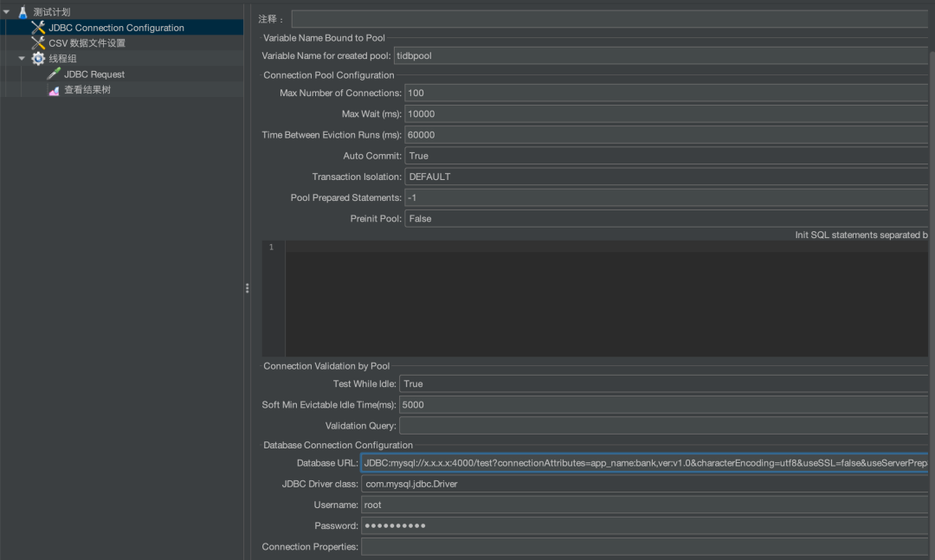This screenshot has width=935, height=560.
Task: Click the Database URL field
Action: [644, 463]
